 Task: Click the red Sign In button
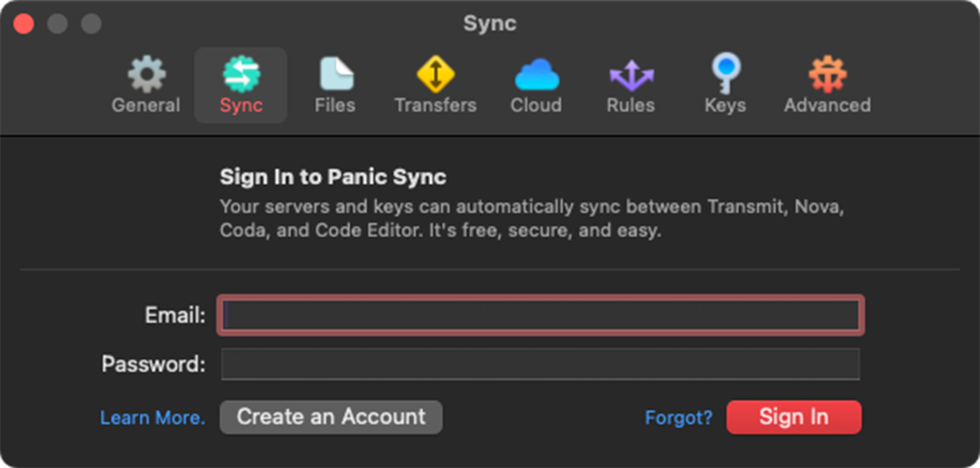point(794,416)
